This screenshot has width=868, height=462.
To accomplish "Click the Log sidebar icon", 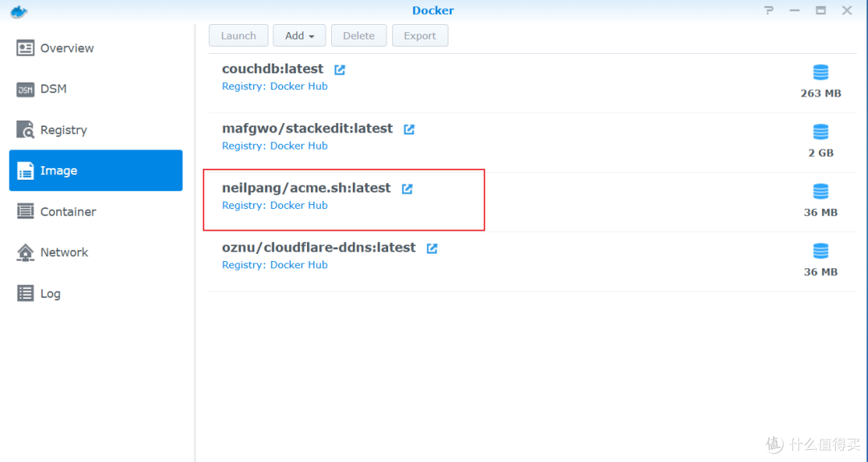I will coord(25,293).
